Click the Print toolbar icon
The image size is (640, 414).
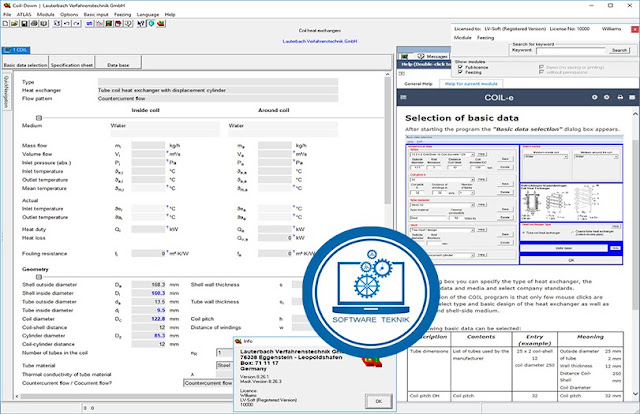click(34, 24)
